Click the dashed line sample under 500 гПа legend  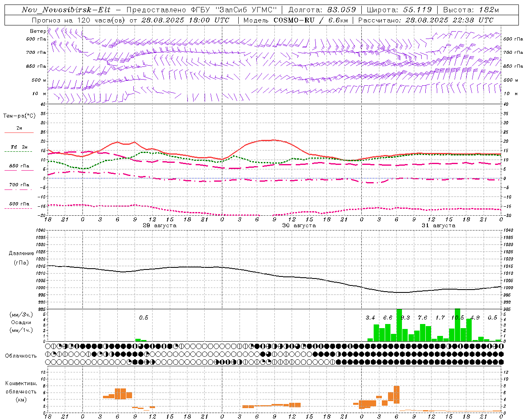(18, 208)
